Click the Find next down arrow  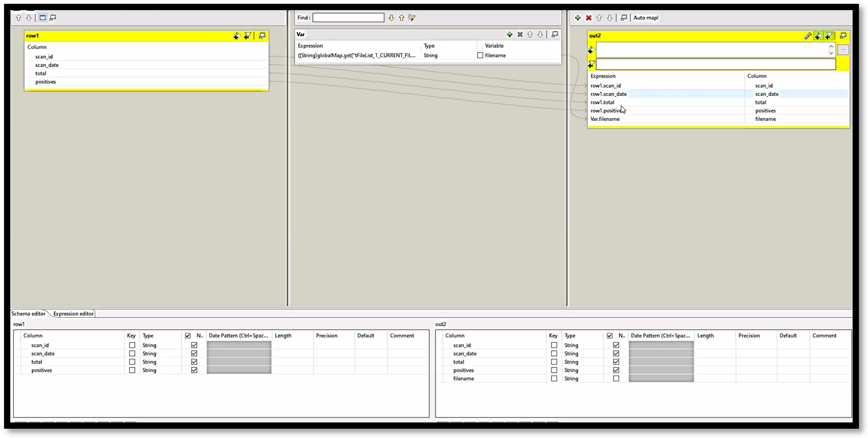pos(391,18)
